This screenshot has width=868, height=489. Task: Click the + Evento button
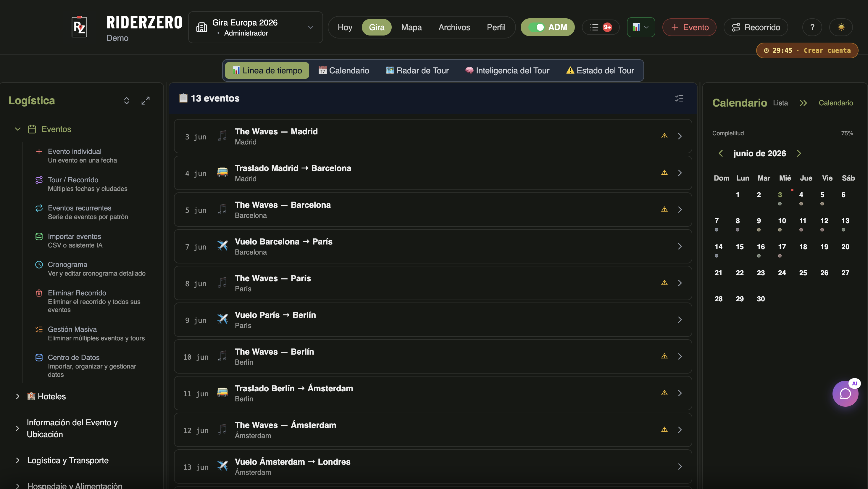click(689, 27)
